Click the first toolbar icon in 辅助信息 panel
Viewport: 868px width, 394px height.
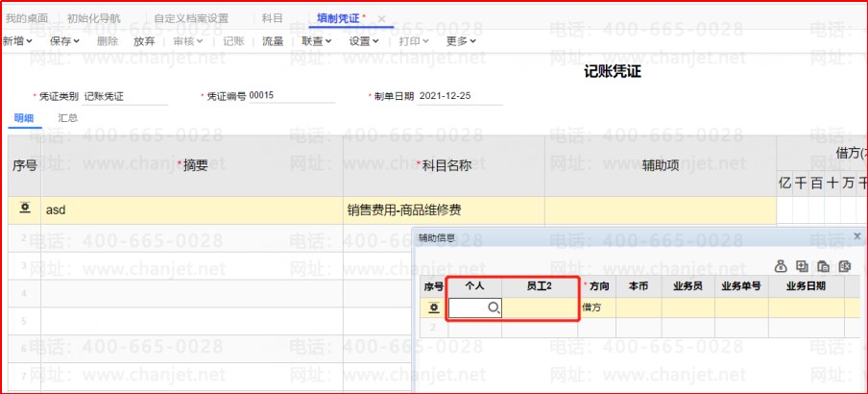coord(781,266)
